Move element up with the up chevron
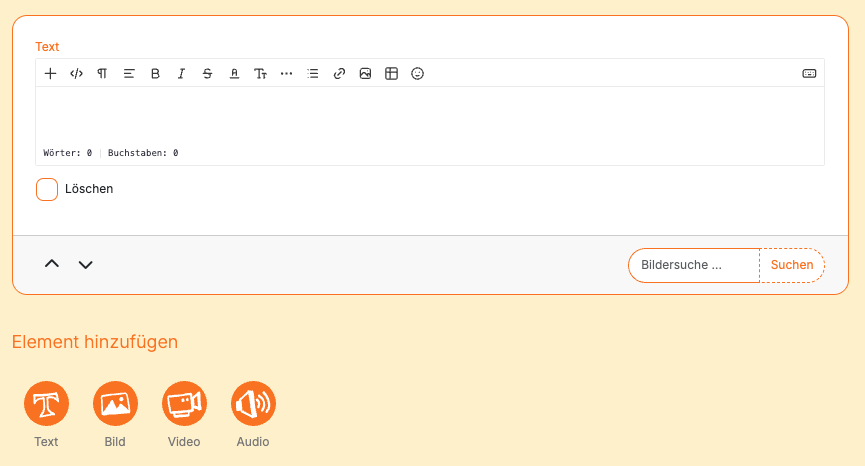 pyautogui.click(x=52, y=264)
